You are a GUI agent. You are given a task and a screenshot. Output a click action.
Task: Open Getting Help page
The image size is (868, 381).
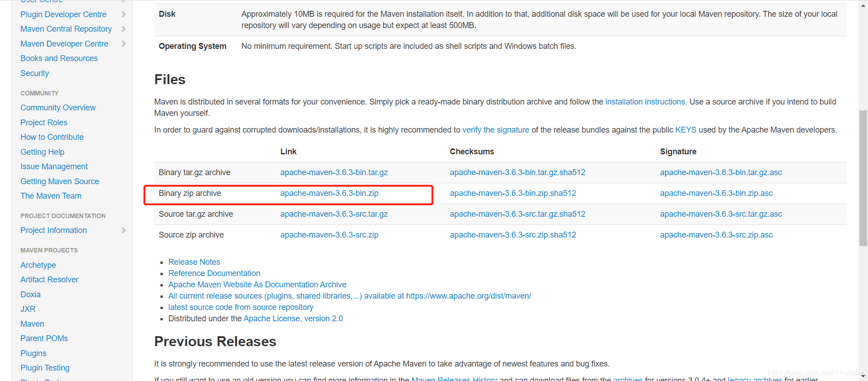point(42,152)
